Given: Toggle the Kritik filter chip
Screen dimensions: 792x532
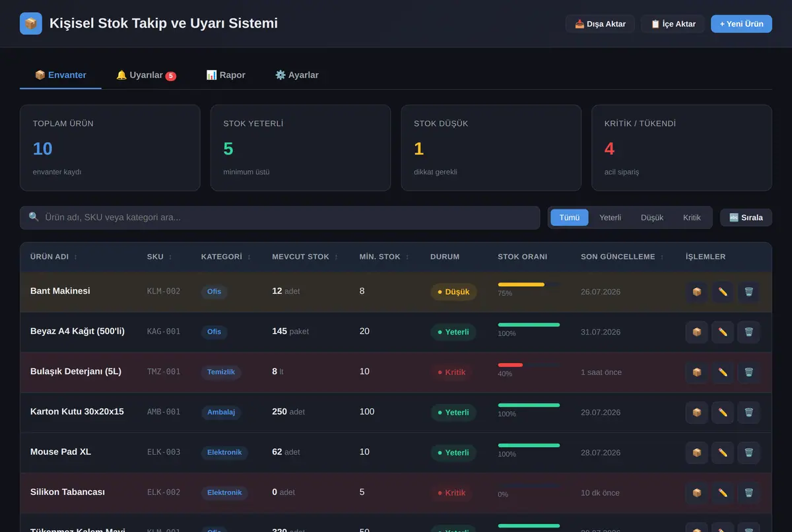Looking at the screenshot, I should 692,218.
